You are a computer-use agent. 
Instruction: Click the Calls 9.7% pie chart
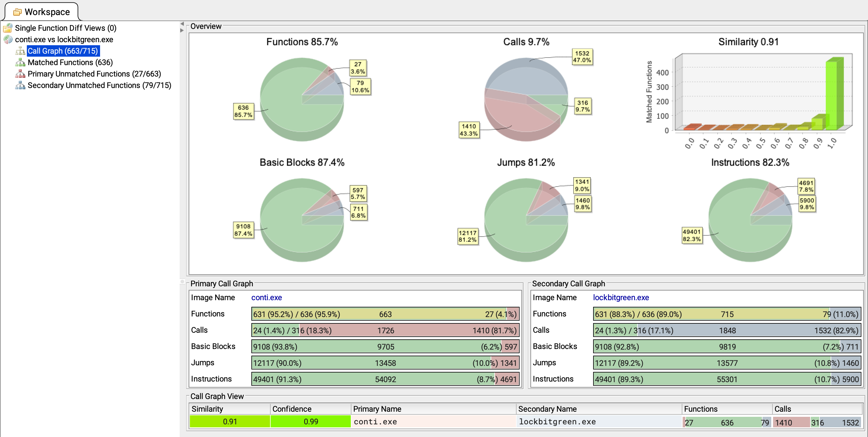(526, 99)
